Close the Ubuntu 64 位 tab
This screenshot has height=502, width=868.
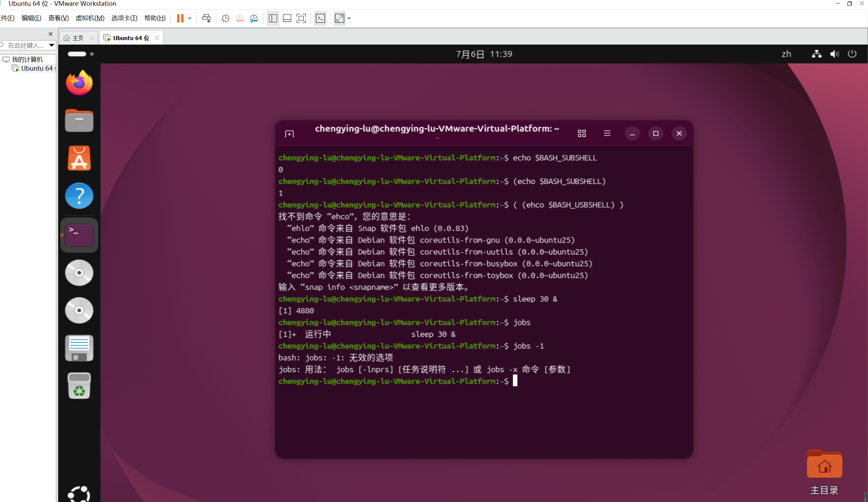pos(157,38)
